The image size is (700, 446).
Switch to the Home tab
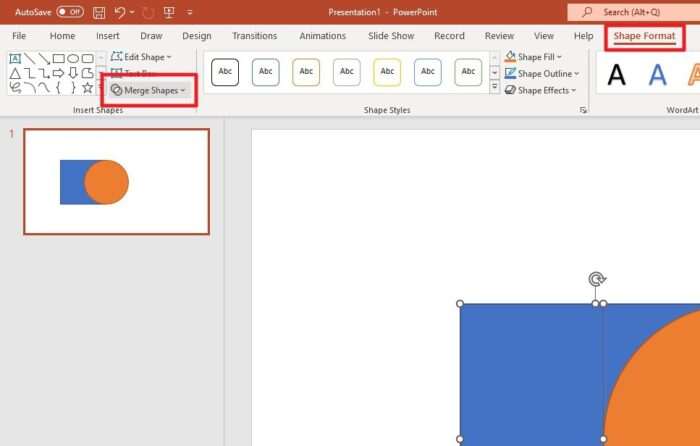[62, 36]
